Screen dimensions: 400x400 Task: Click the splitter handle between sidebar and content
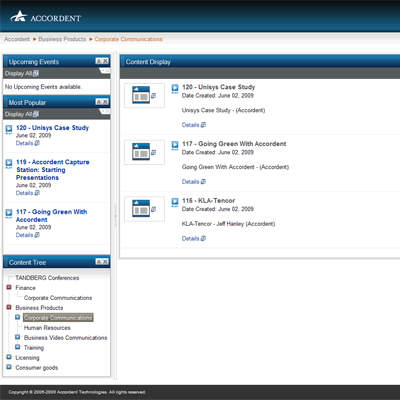[x=115, y=216]
